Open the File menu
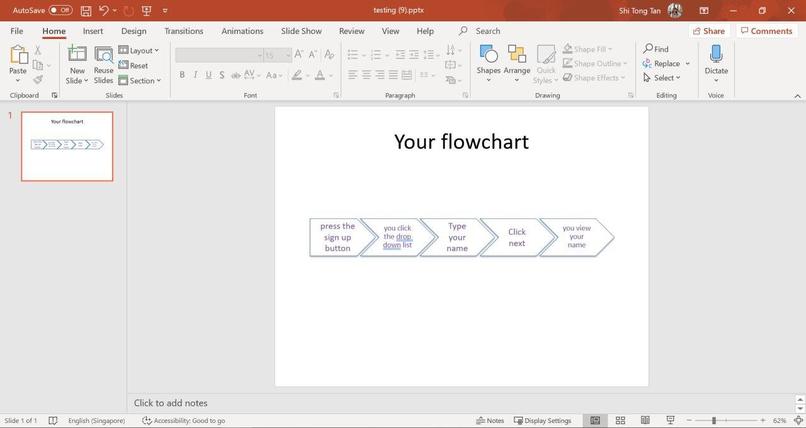806x428 pixels. pyautogui.click(x=17, y=31)
